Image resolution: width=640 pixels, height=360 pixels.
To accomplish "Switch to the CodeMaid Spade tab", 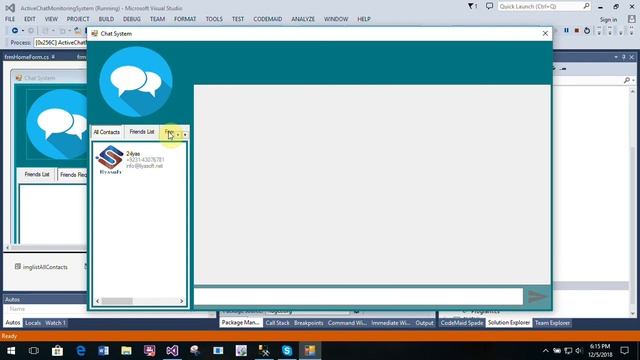I will [x=462, y=323].
